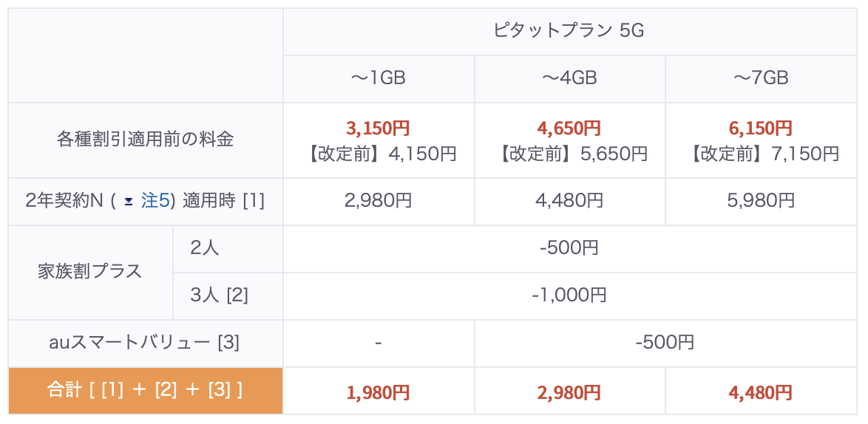The height and width of the screenshot is (424, 868).
Task: Click the 2人 family discount label
Action: tap(205, 248)
